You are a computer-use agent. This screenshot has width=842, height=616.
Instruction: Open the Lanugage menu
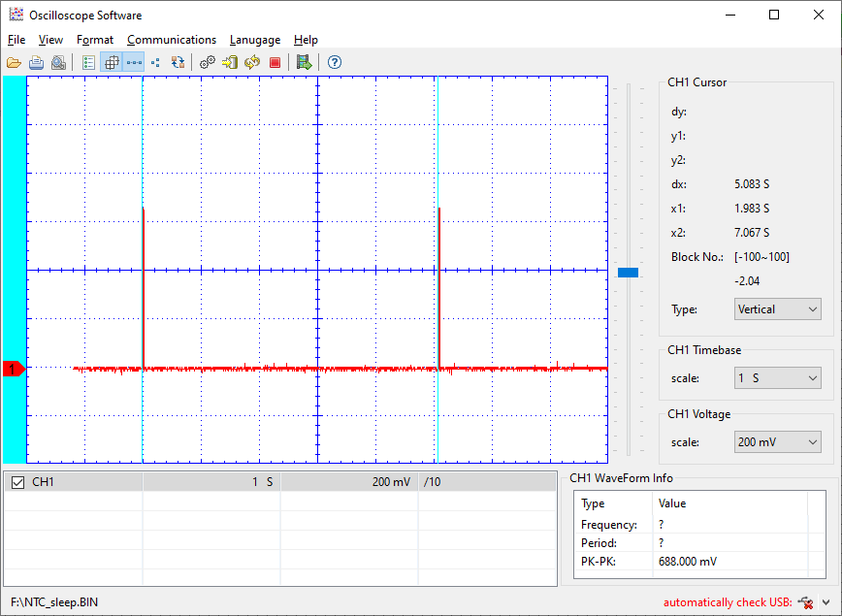tap(255, 40)
